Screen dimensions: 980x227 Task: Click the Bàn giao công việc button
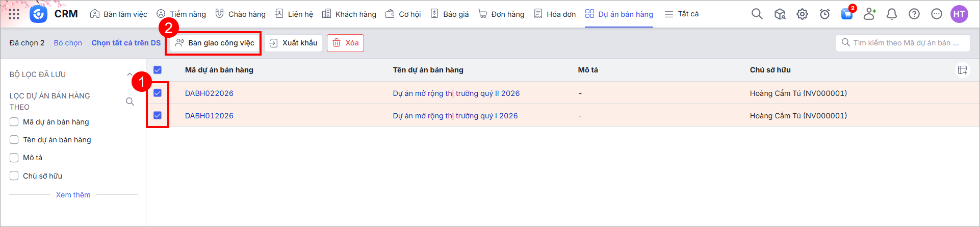[215, 43]
